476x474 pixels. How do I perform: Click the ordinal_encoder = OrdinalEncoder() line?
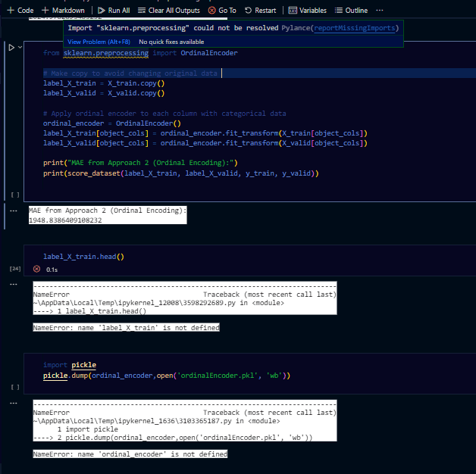coord(112,123)
